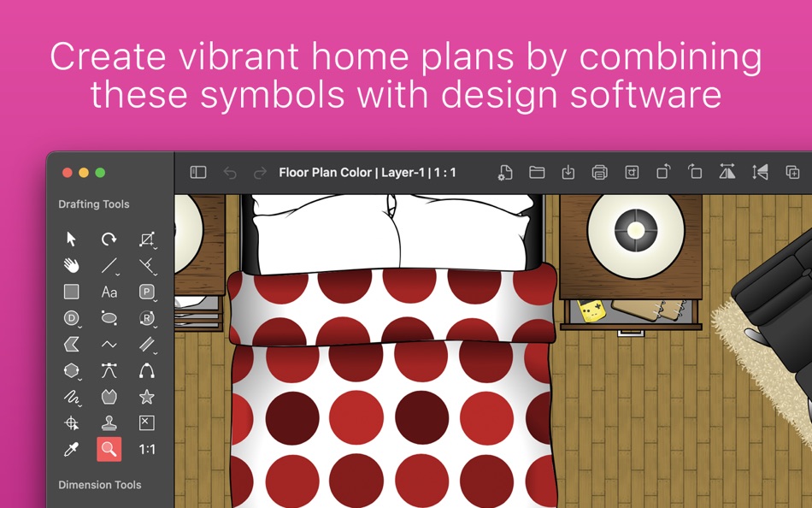Screen dimensions: 812x508
Task: Select the arrow Selection tool
Action: tap(72, 237)
